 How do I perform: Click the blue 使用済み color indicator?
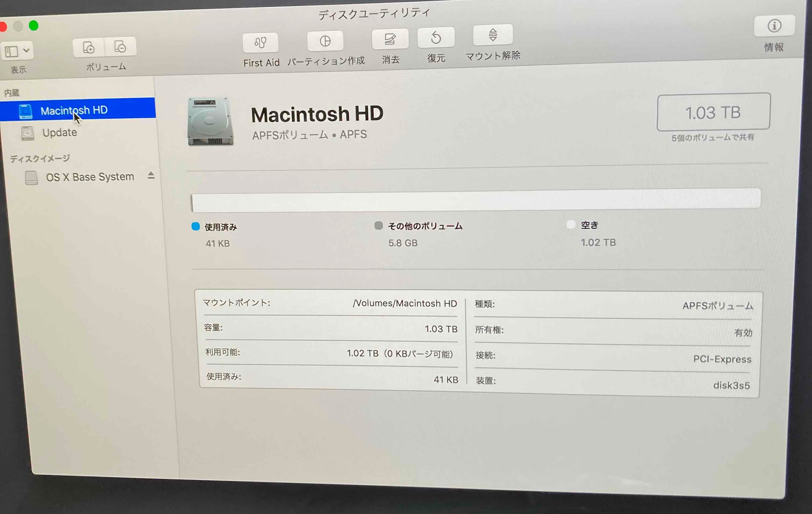coord(196,226)
